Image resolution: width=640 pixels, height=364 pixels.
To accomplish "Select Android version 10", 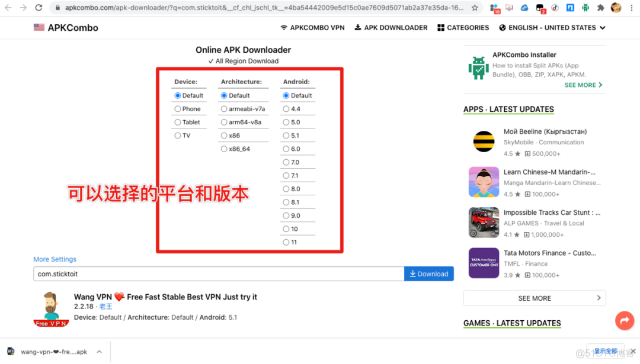I will pos(286,228).
